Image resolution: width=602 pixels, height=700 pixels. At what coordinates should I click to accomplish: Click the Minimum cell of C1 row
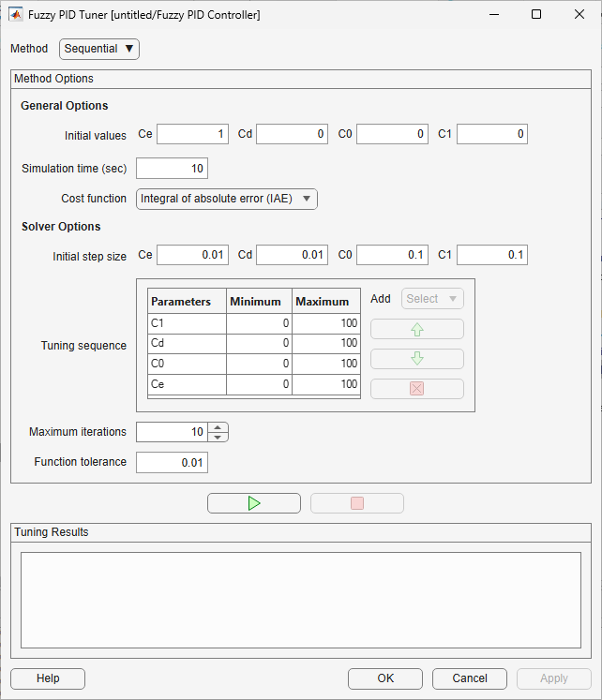click(x=259, y=323)
